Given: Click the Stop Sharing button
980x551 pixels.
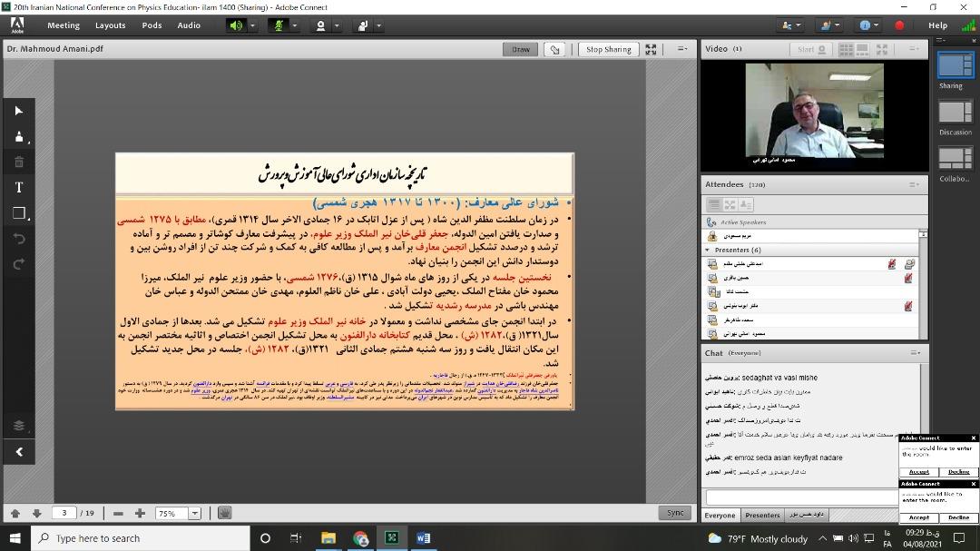Looking at the screenshot, I should 608,50.
